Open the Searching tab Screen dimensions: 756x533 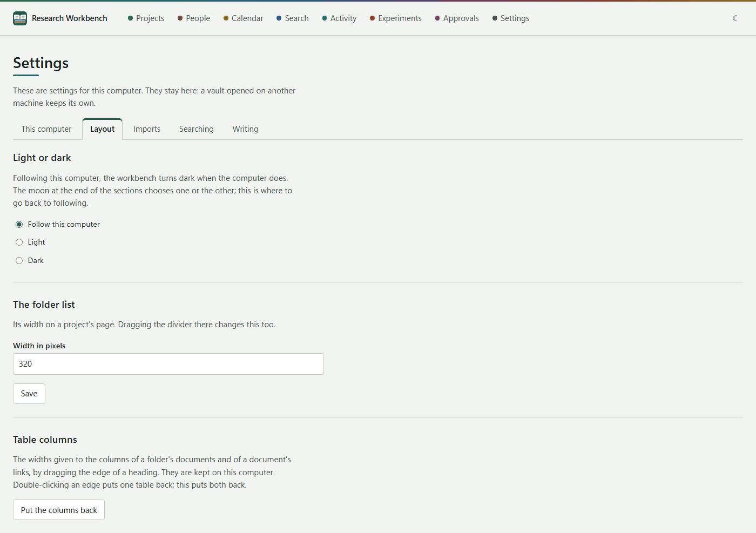click(197, 129)
